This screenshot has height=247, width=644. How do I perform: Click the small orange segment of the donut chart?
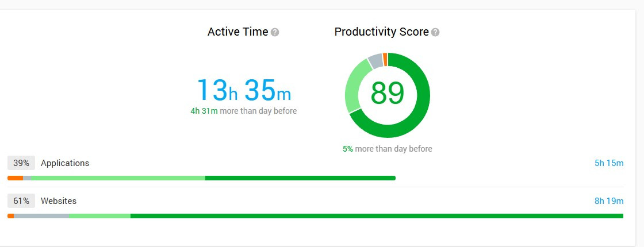click(385, 57)
